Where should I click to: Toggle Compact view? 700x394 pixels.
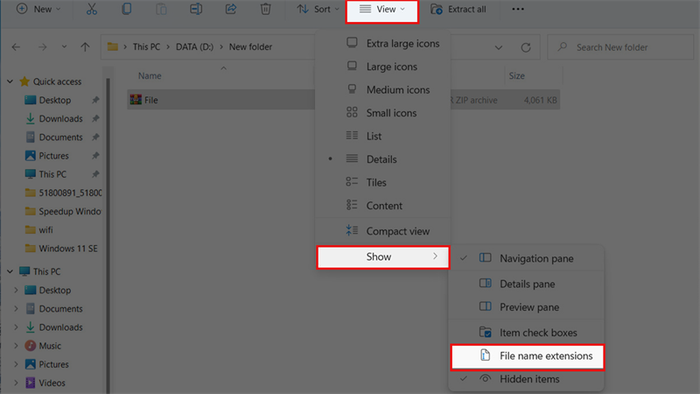coord(383,231)
